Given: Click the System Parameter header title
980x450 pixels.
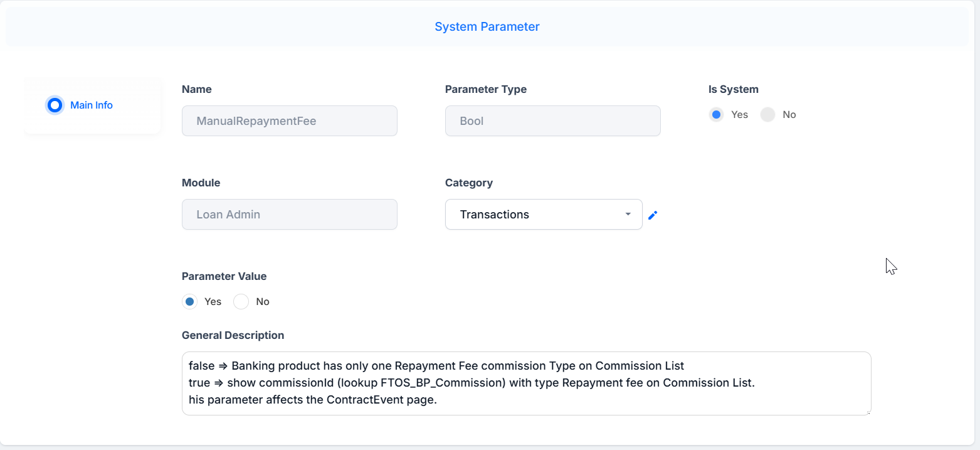Looking at the screenshot, I should pyautogui.click(x=487, y=27).
